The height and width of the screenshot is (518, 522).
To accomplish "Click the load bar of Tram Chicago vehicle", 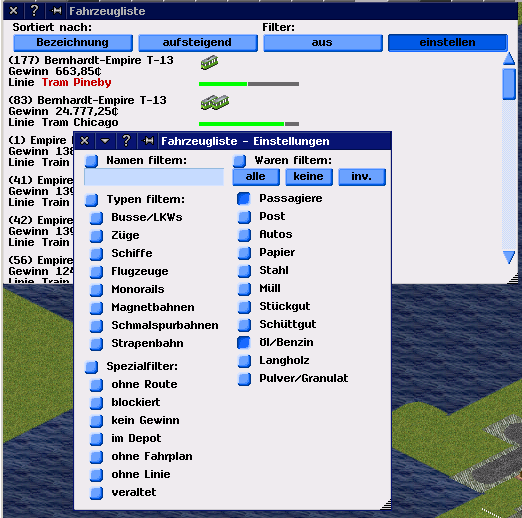I will click(x=249, y=124).
